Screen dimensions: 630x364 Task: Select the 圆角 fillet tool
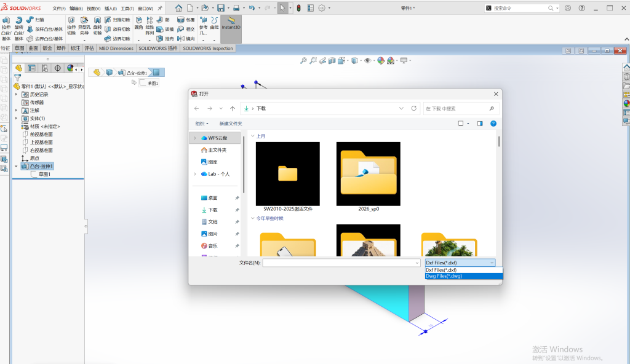click(x=138, y=23)
